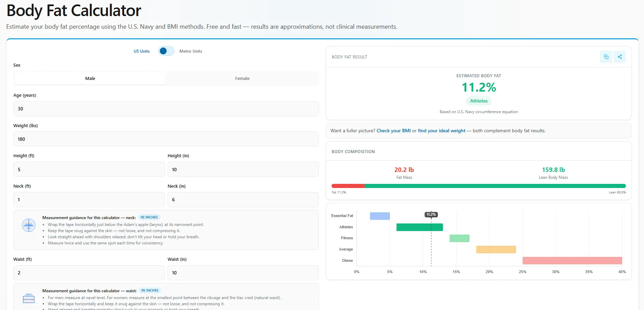The height and width of the screenshot is (310, 644).
Task: Click the Obese range bar in chart
Action: pyautogui.click(x=572, y=260)
